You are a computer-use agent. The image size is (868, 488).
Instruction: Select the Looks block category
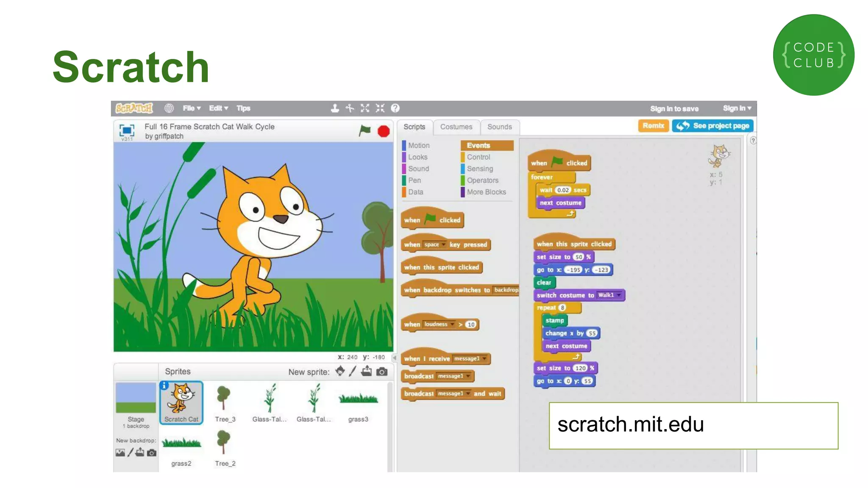click(418, 157)
